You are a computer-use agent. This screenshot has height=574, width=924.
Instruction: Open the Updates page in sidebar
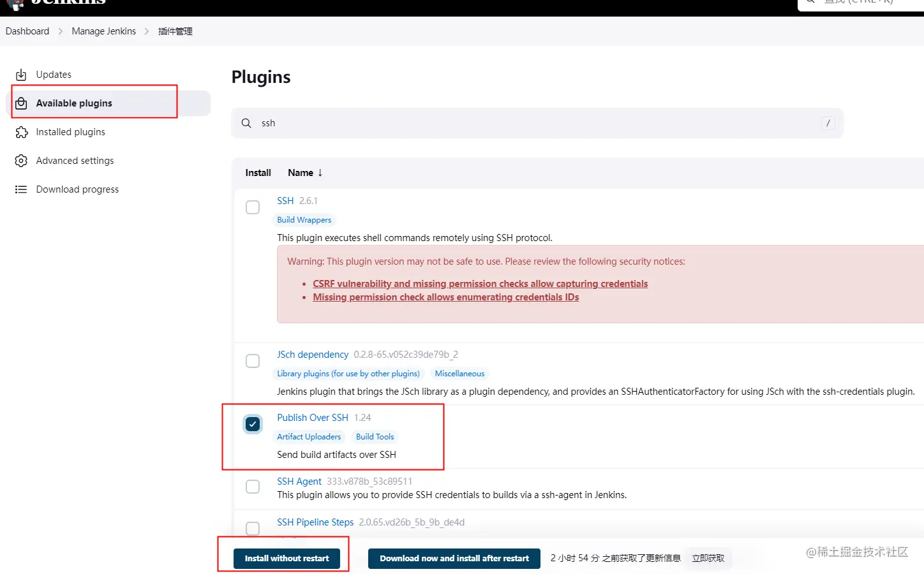[54, 75]
